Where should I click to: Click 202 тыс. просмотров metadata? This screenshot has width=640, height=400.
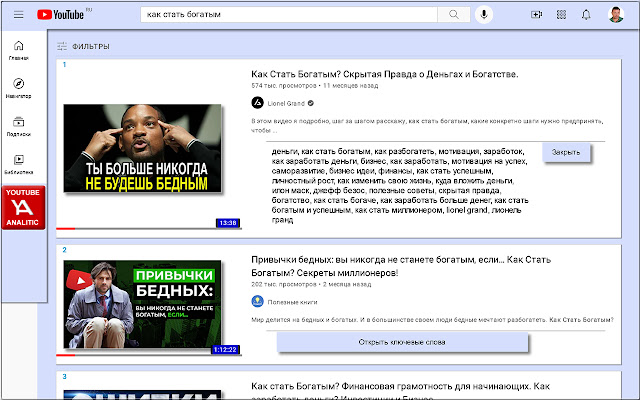[284, 284]
